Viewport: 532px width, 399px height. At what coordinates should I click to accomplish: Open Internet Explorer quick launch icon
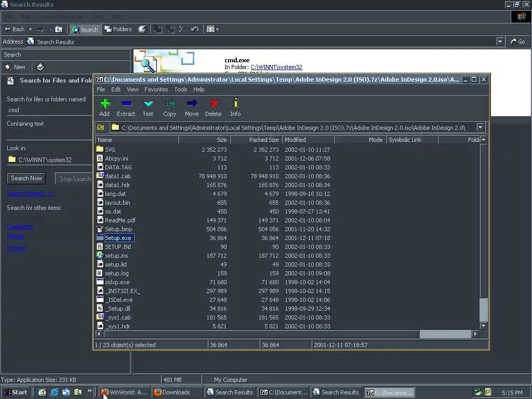pyautogui.click(x=54, y=392)
